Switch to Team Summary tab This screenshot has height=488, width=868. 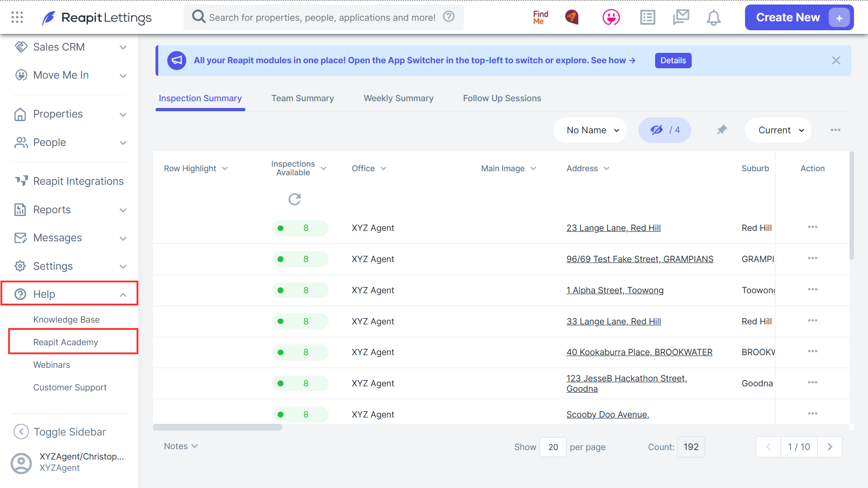(302, 98)
